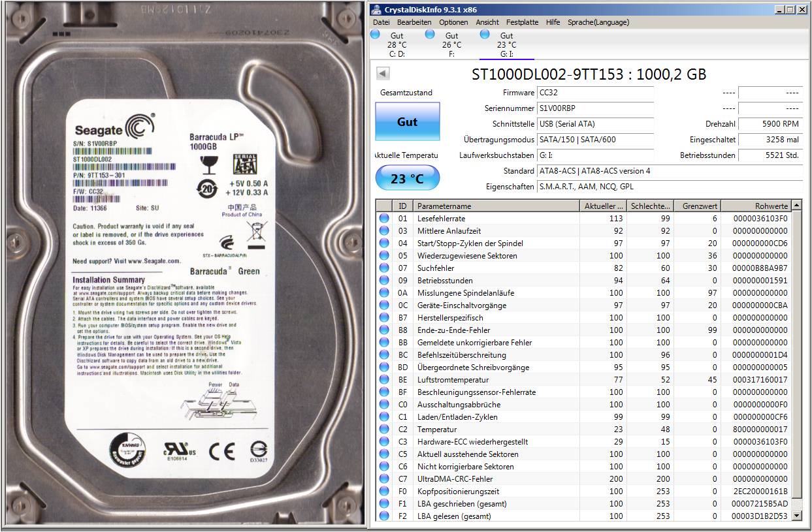This screenshot has height=532, width=812.
Task: Click status orb for LBA geschrieben (gesamt)
Action: pyautogui.click(x=384, y=503)
